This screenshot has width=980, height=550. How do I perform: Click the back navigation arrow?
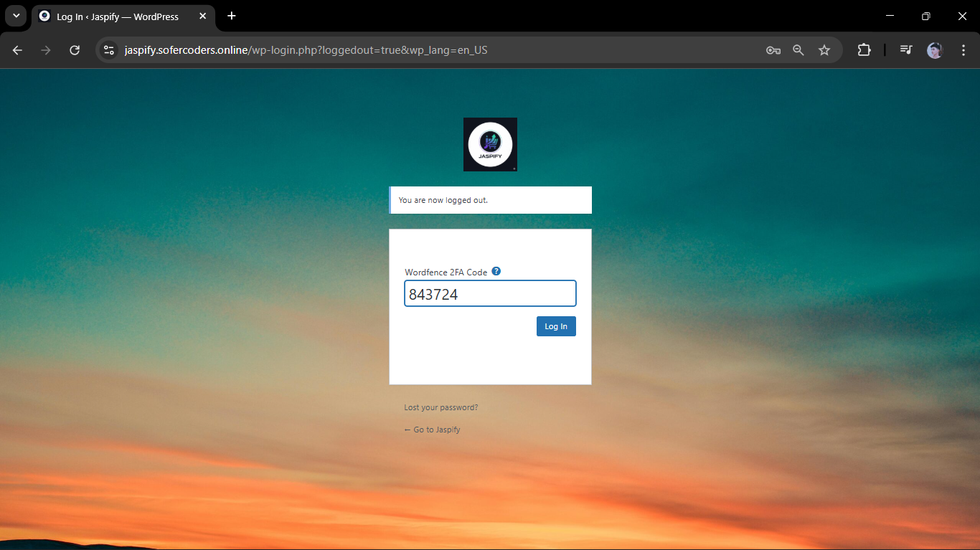click(x=17, y=50)
